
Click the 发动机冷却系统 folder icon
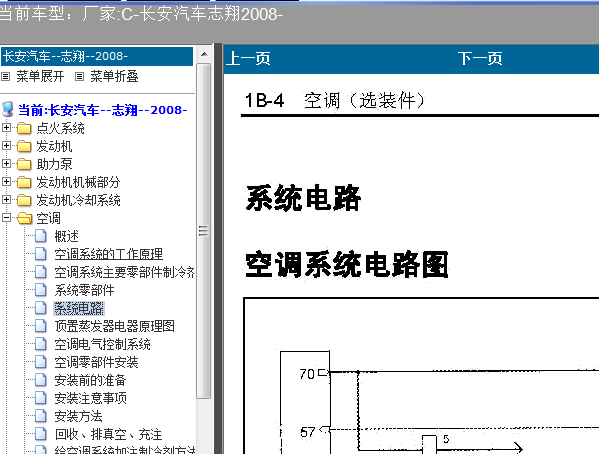(x=24, y=200)
